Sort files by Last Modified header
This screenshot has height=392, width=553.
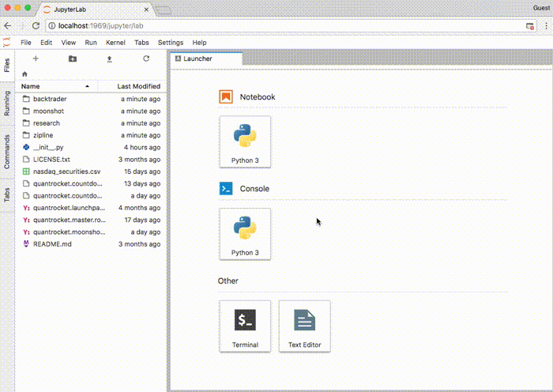[130, 86]
